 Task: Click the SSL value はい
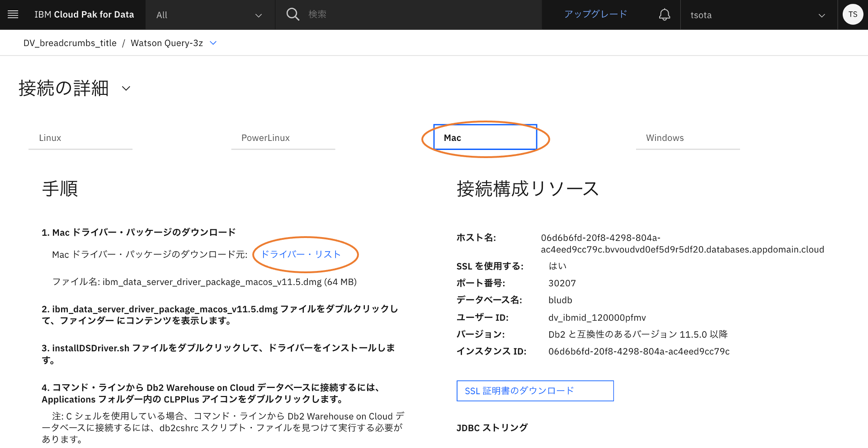coord(557,266)
